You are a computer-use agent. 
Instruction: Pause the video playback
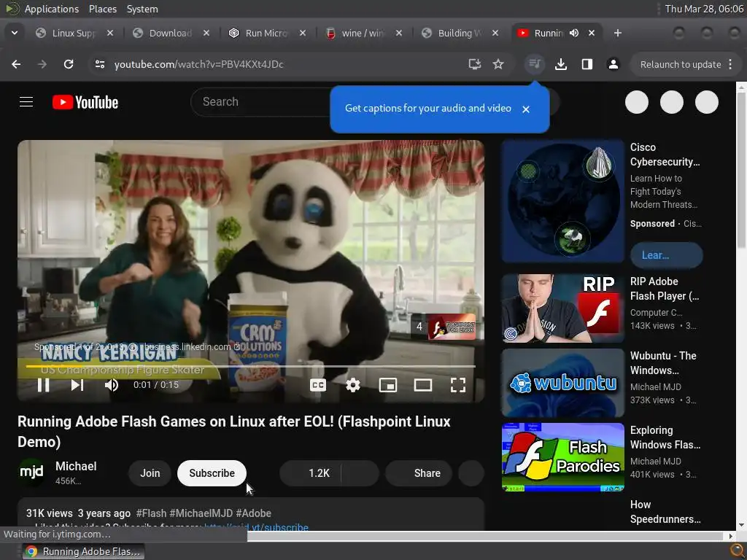[x=43, y=385]
